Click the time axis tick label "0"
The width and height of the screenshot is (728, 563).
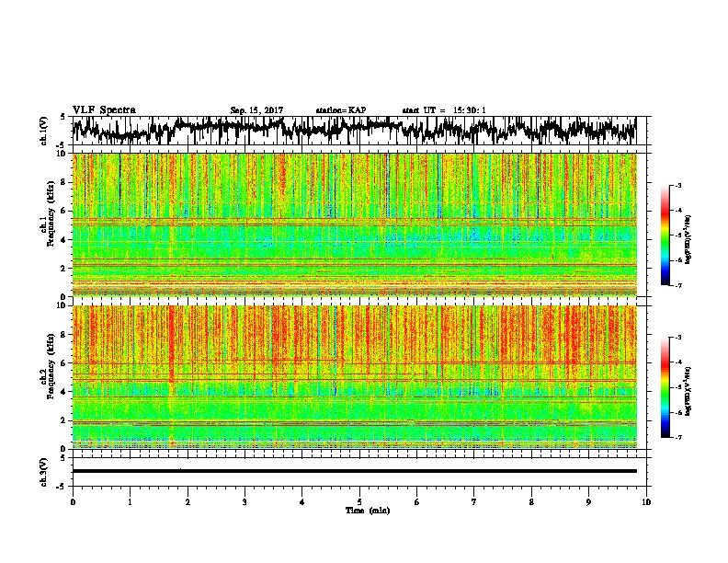[x=73, y=502]
